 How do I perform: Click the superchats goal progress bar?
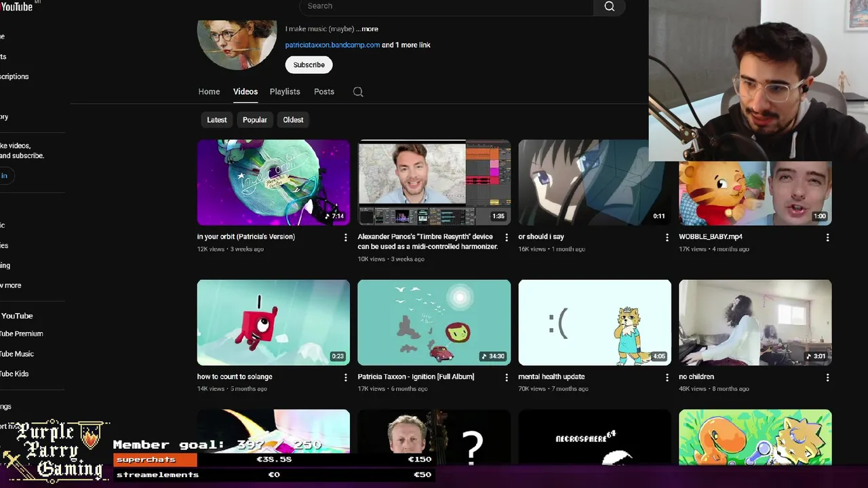(274, 460)
